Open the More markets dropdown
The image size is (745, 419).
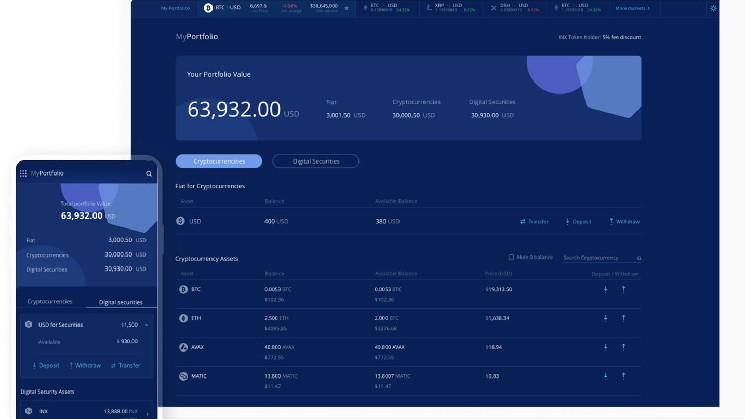point(633,8)
